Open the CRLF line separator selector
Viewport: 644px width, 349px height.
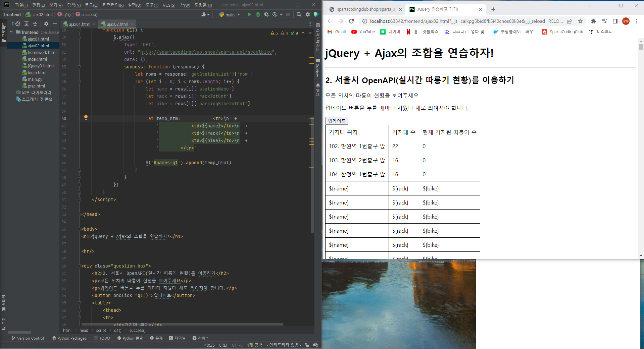click(x=223, y=345)
